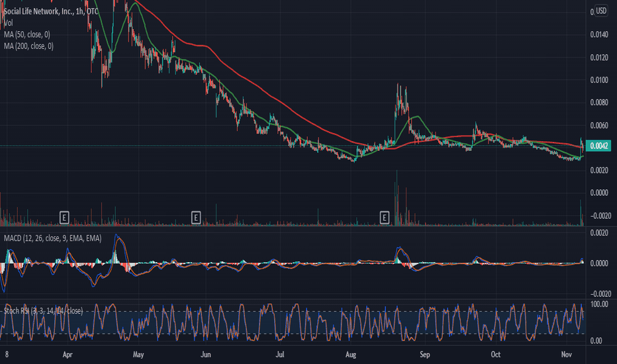
Task: Click the 0.0100 price axis label
Action: [599, 80]
